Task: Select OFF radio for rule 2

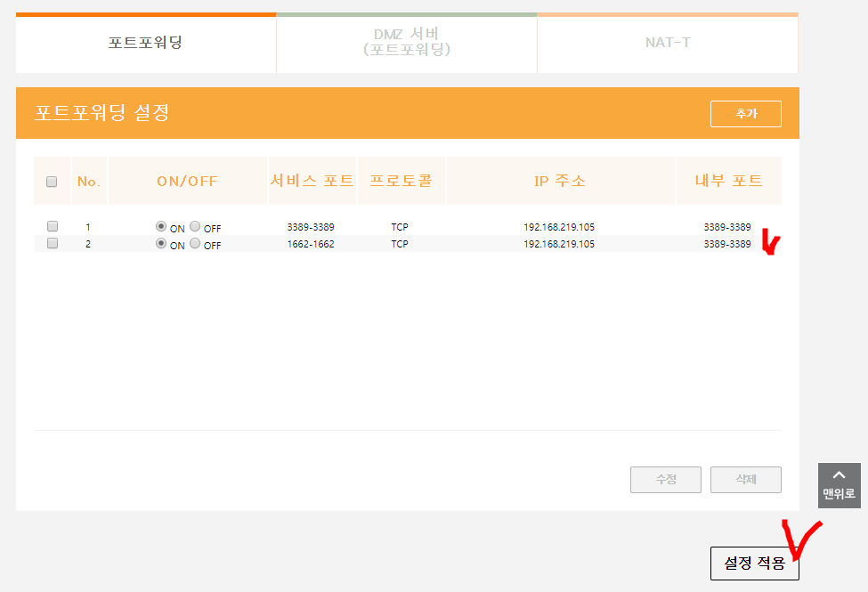Action: (195, 243)
